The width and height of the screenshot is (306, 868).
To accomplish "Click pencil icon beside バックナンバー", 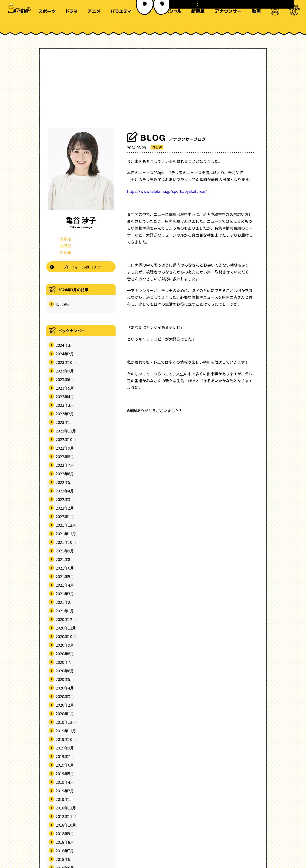I will click(52, 331).
